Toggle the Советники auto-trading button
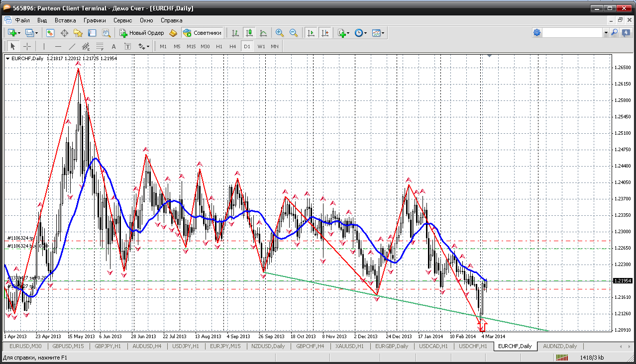636x364 pixels. (x=202, y=33)
